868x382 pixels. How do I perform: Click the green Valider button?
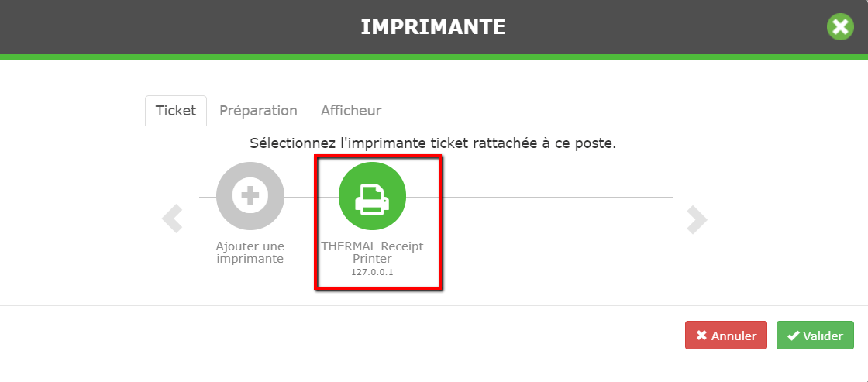pos(815,336)
